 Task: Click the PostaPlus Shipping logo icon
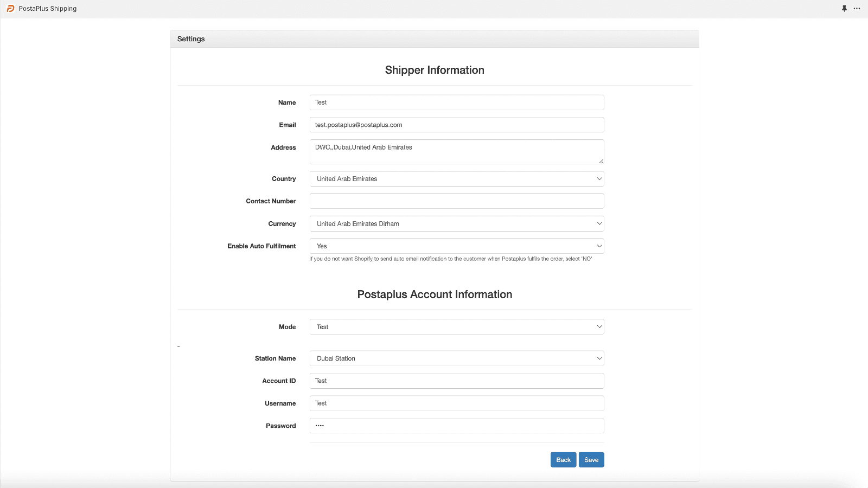click(x=10, y=9)
